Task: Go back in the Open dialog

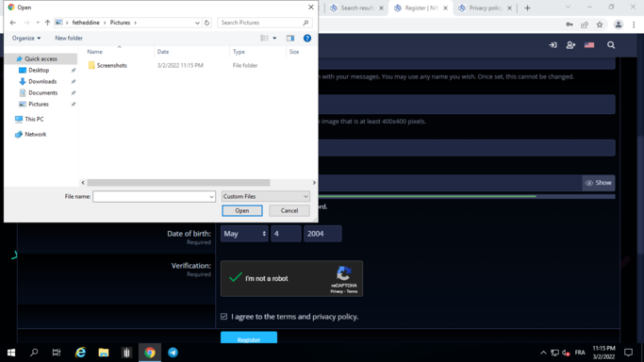Action: (x=13, y=23)
